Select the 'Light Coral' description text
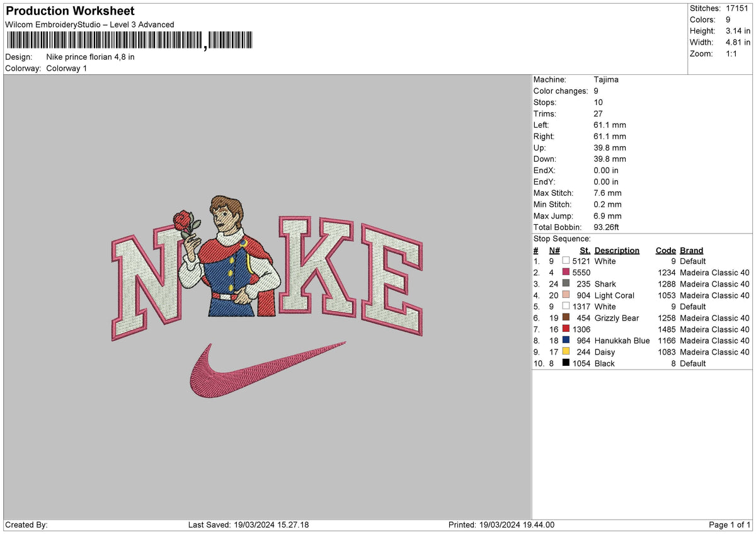 click(x=614, y=295)
